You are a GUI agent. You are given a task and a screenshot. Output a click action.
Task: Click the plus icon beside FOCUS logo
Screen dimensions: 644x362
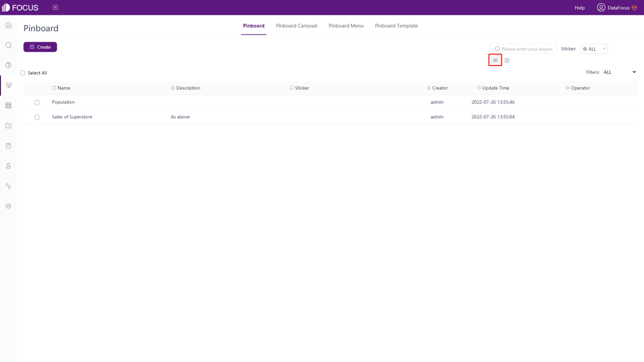(x=55, y=8)
